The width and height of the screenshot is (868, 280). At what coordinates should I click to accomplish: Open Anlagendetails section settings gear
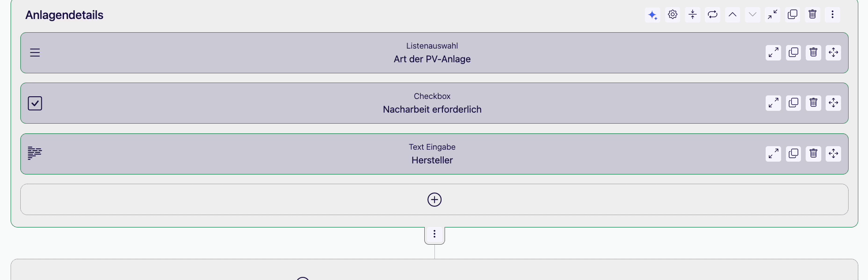673,15
